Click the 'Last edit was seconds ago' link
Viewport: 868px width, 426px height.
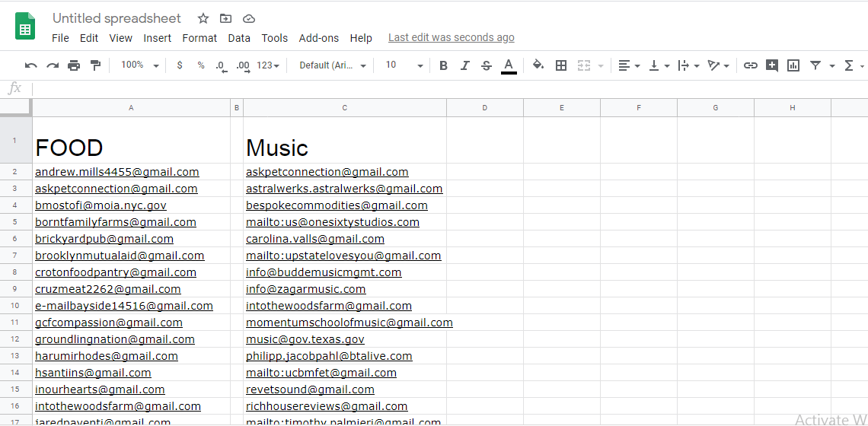[451, 37]
